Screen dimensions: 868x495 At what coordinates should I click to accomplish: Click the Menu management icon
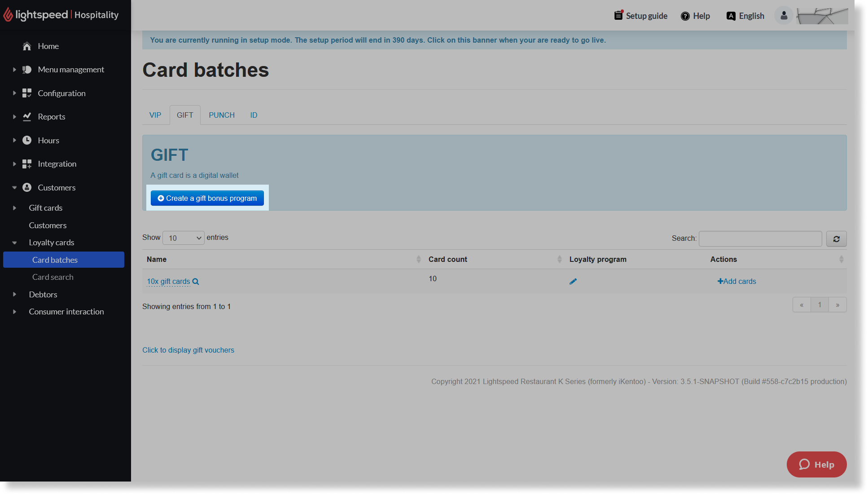pos(27,70)
